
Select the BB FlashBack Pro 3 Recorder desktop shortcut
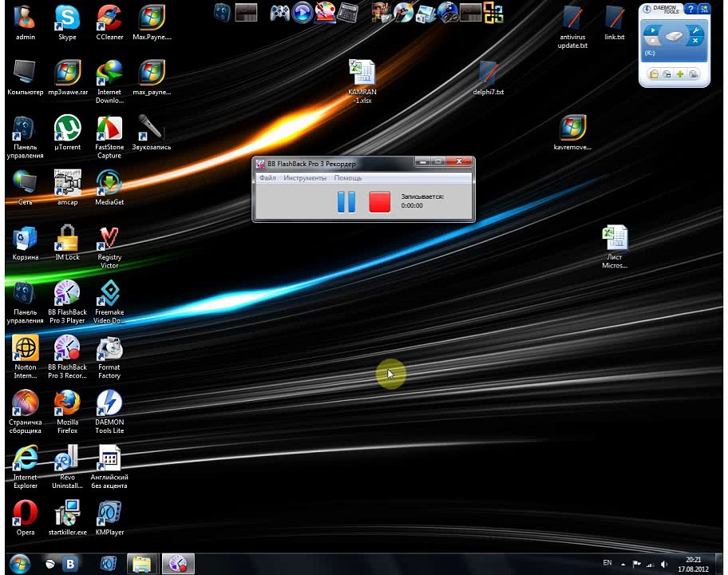(67, 357)
